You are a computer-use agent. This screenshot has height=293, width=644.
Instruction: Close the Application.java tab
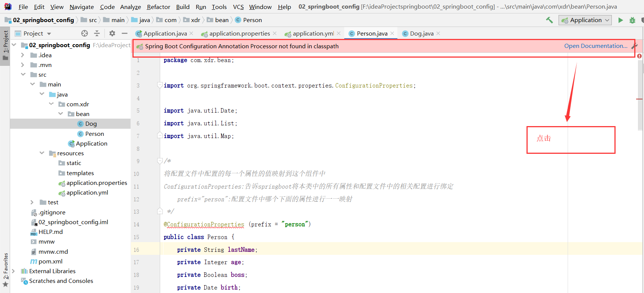[191, 33]
